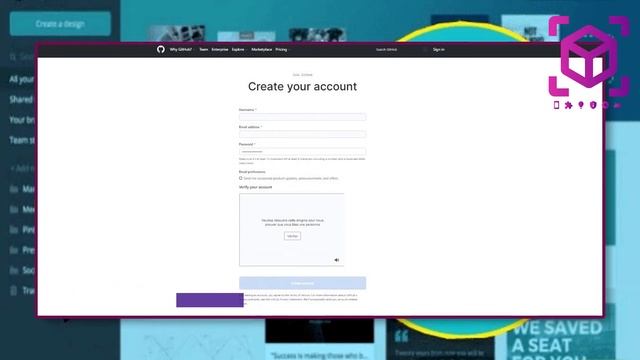Click Create a design in background window
Viewport: 640px width, 360px height.
(60, 24)
